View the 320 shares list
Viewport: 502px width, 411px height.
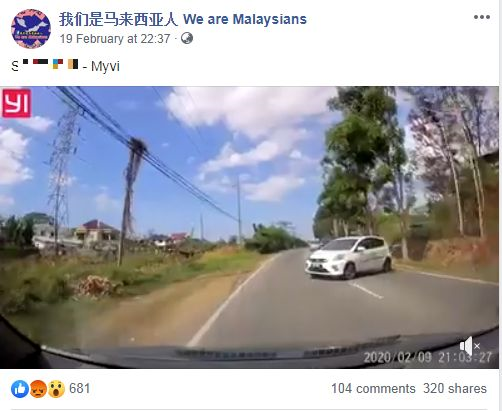pyautogui.click(x=455, y=389)
